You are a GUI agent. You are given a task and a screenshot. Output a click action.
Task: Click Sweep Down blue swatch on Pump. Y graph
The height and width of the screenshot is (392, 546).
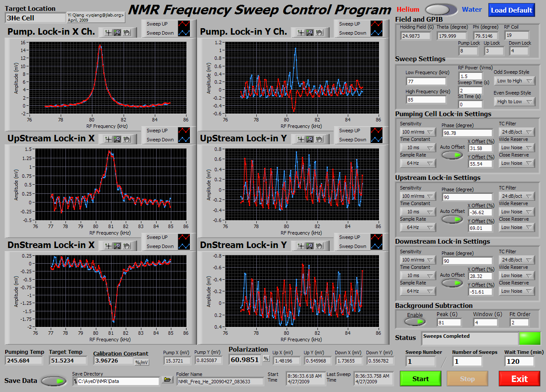[x=377, y=33]
